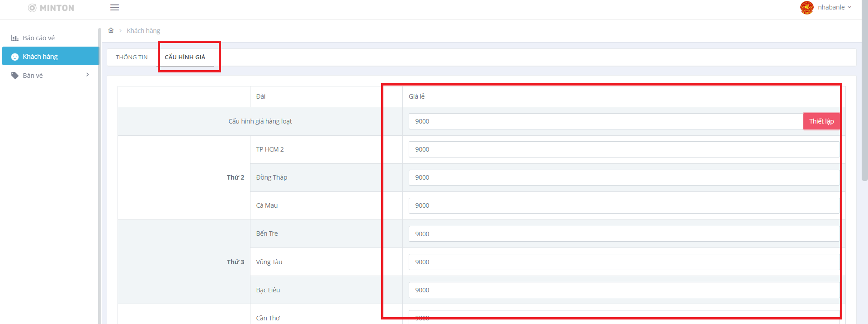
Task: Click the nhabanle user avatar
Action: point(807,7)
